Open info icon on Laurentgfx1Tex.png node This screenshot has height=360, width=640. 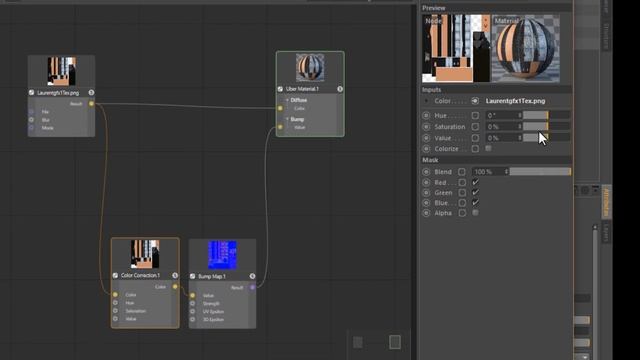91,93
